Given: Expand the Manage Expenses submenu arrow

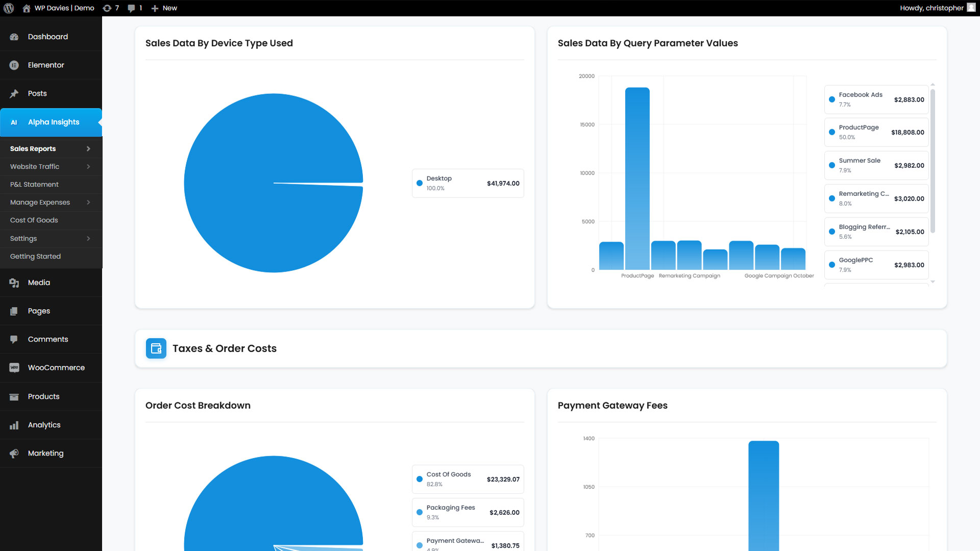Looking at the screenshot, I should tap(88, 203).
